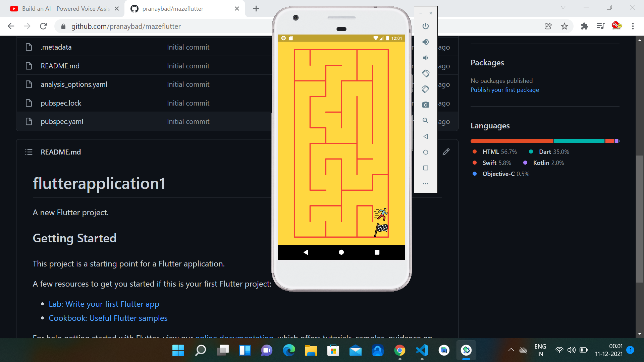Open the .metadata file
The height and width of the screenshot is (362, 644).
[x=56, y=47]
